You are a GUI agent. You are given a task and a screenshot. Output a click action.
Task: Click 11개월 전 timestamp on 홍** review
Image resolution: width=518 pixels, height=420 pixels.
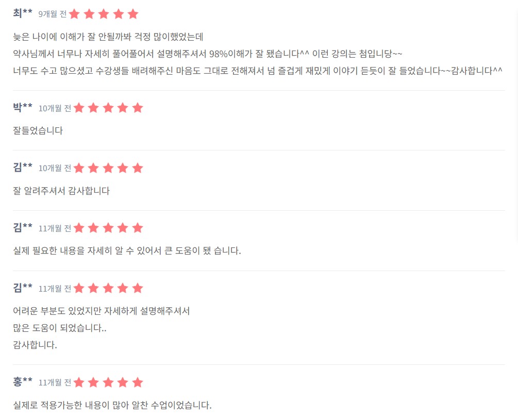point(55,382)
